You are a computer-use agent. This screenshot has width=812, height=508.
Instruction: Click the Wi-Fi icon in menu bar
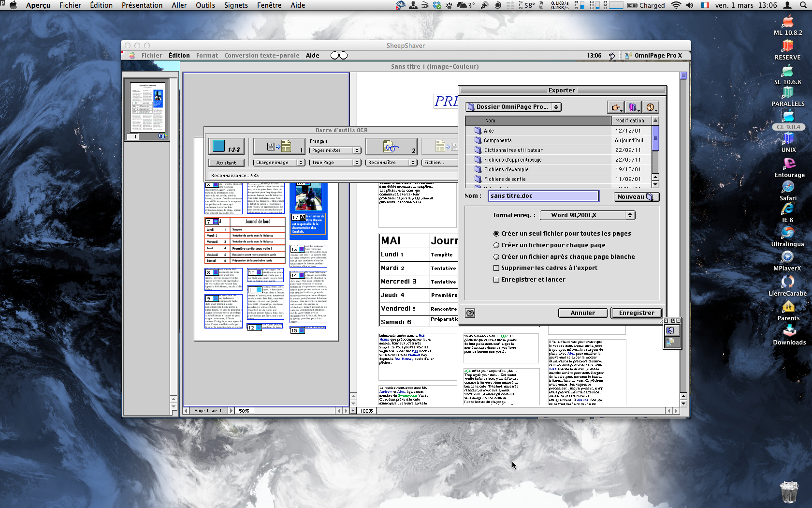(676, 5)
